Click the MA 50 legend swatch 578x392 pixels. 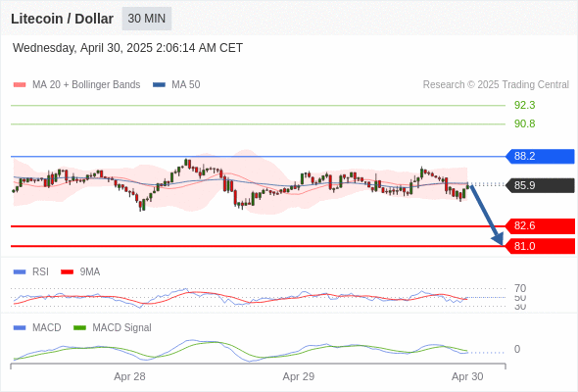(x=159, y=85)
